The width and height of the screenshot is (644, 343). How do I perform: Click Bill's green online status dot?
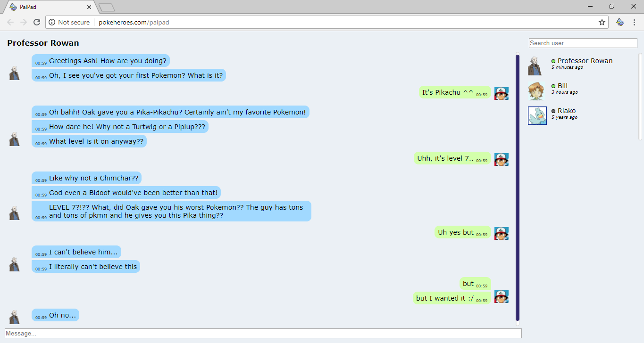[x=553, y=86]
